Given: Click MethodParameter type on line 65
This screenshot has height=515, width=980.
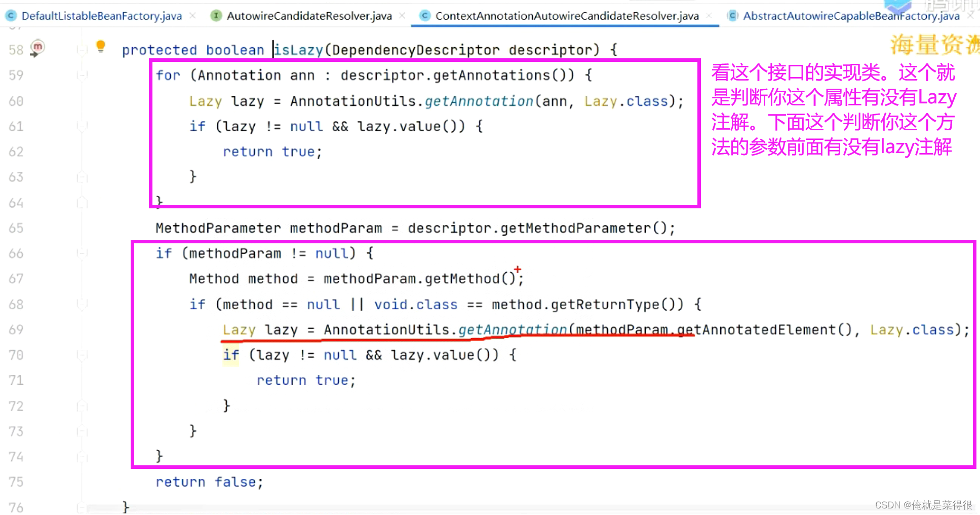Looking at the screenshot, I should click(218, 228).
